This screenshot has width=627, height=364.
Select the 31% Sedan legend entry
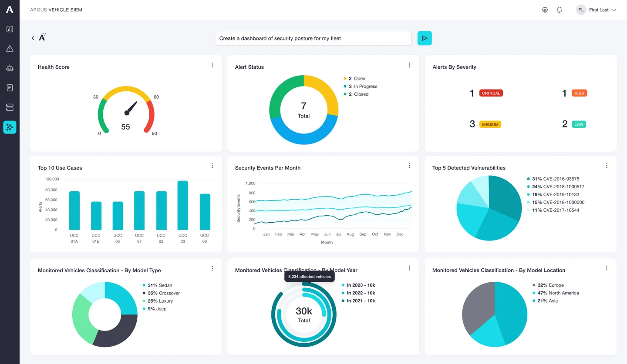157,286
